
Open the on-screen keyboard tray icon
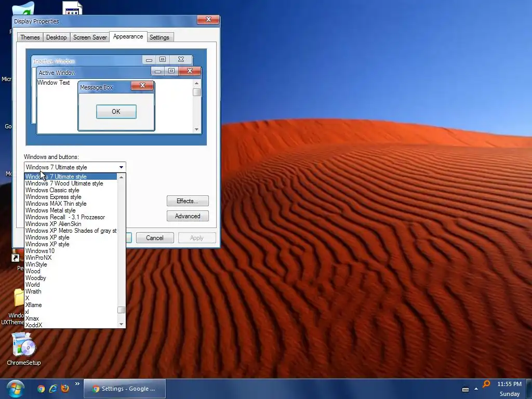tap(465, 389)
